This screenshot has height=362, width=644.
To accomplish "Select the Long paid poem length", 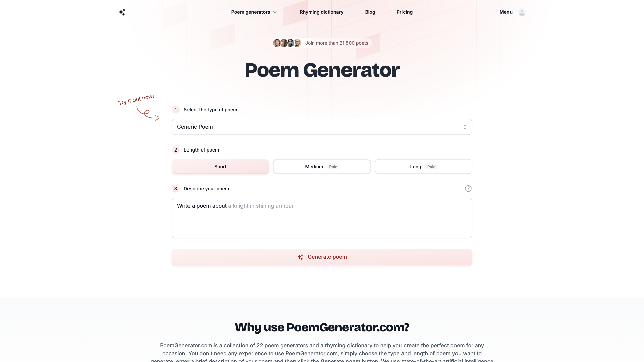I will [423, 166].
